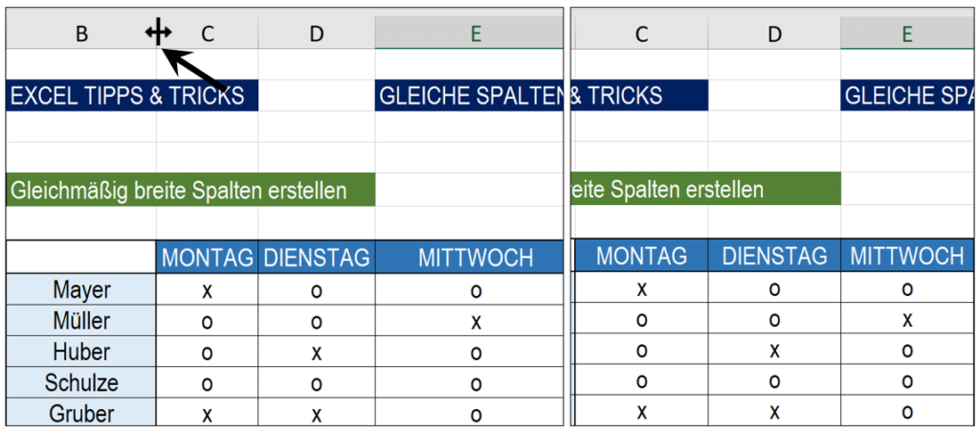The width and height of the screenshot is (980, 434).
Task: Click the GLEICHE SPALTEN cell in left sheet
Action: click(469, 96)
